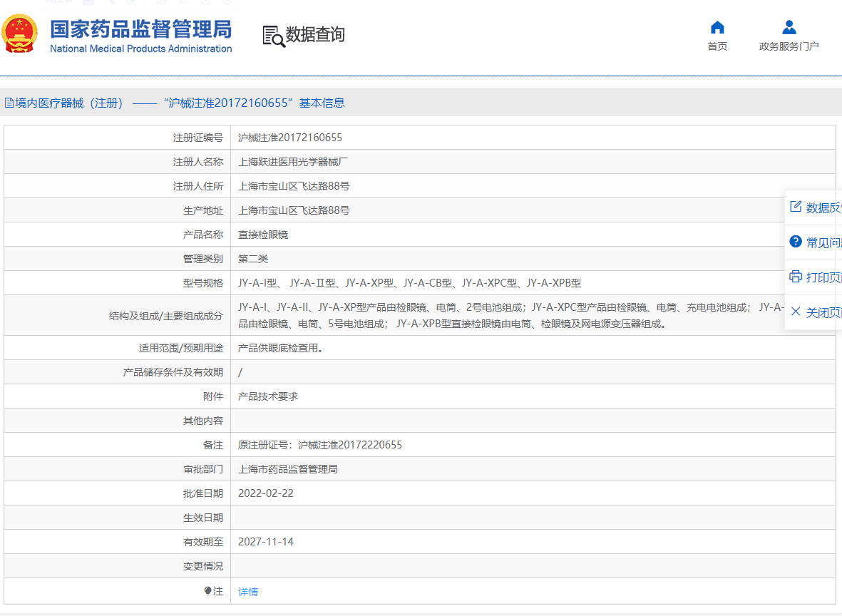Click the 生效日期 label

(203, 518)
